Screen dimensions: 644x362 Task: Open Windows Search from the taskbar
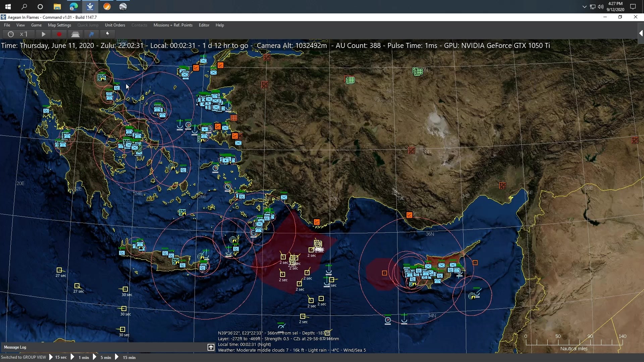(x=24, y=7)
